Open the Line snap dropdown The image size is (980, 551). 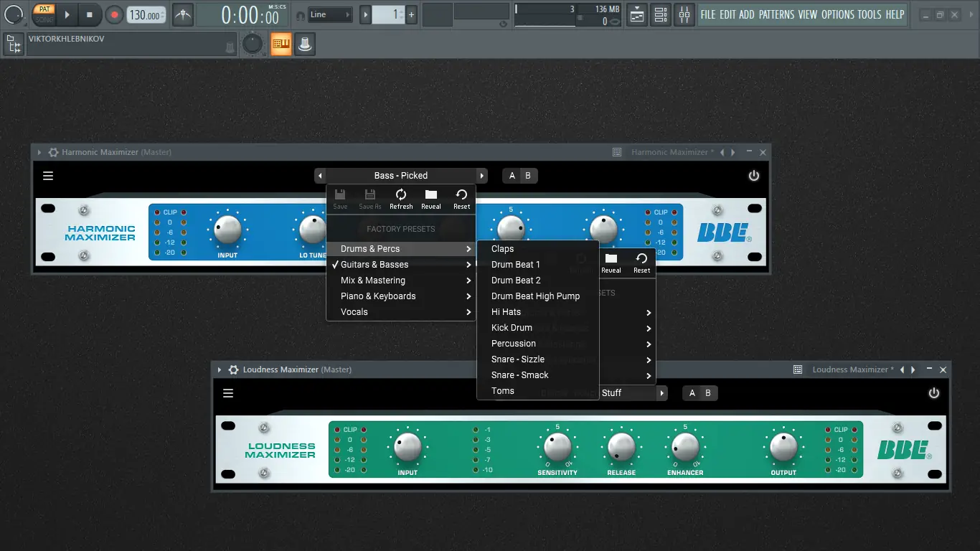click(330, 14)
